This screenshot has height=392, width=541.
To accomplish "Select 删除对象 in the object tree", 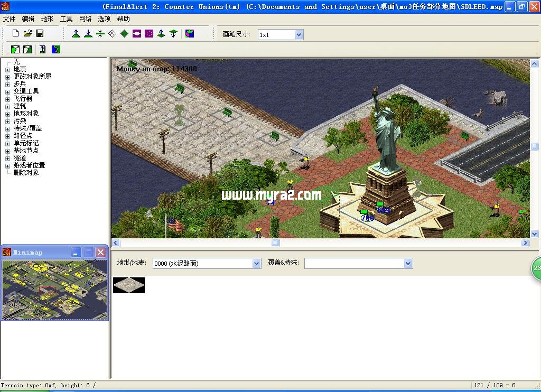I will coord(26,173).
